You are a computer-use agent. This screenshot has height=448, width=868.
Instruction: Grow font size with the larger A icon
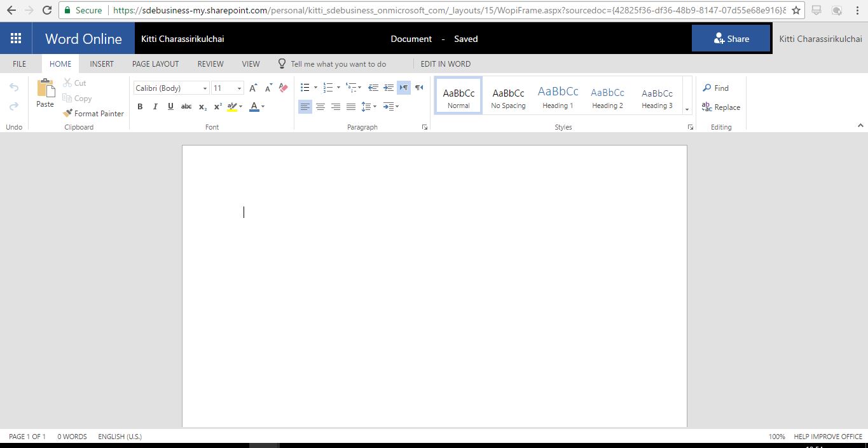(x=253, y=88)
